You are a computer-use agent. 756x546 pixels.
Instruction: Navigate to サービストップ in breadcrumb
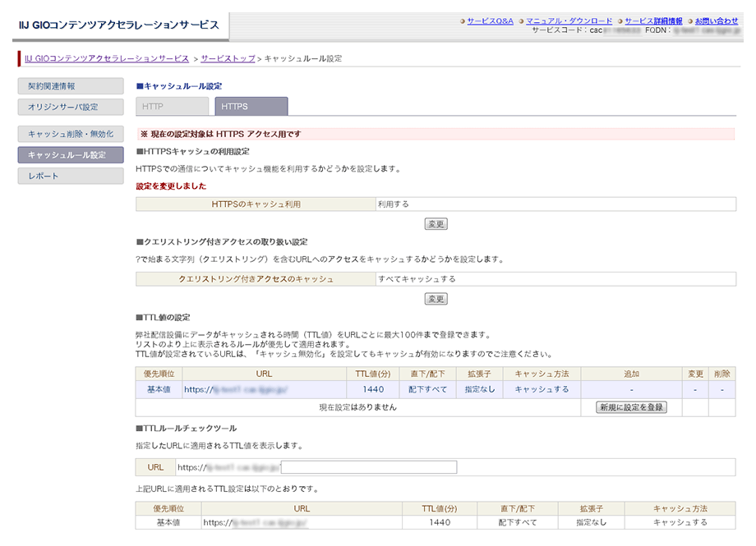tap(228, 59)
